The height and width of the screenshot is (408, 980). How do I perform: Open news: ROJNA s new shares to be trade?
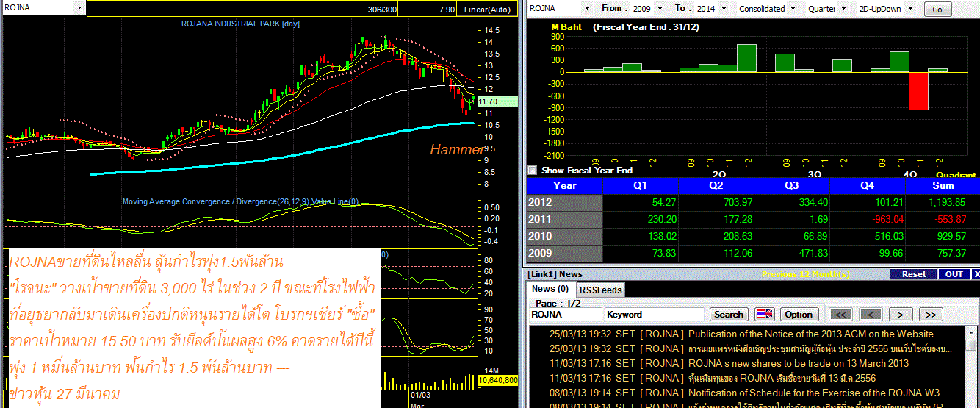tap(799, 363)
